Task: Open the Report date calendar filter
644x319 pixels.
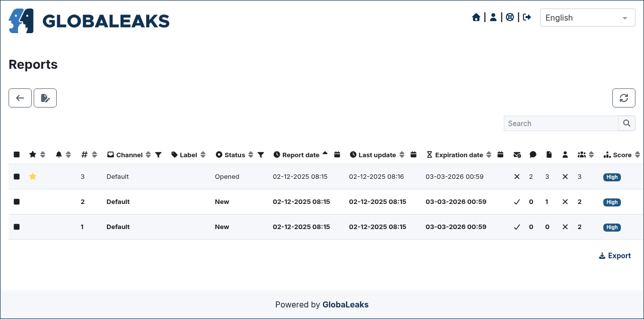Action: 337,155
